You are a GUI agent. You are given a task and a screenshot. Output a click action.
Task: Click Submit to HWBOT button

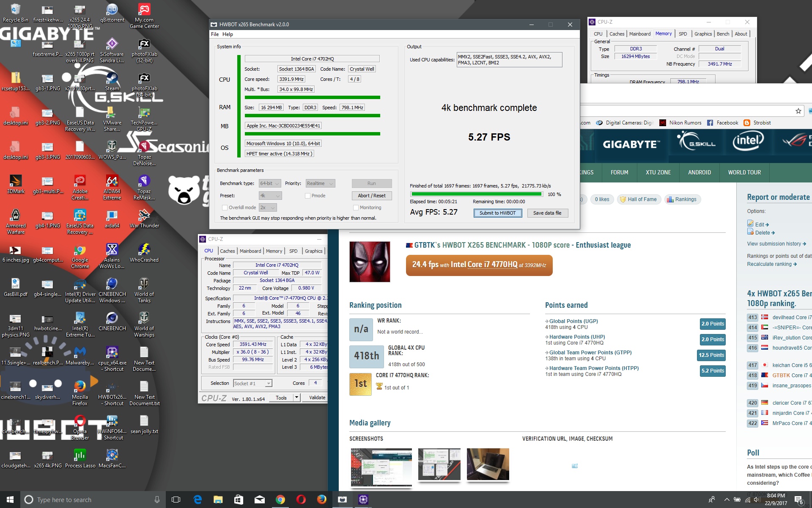coord(498,213)
